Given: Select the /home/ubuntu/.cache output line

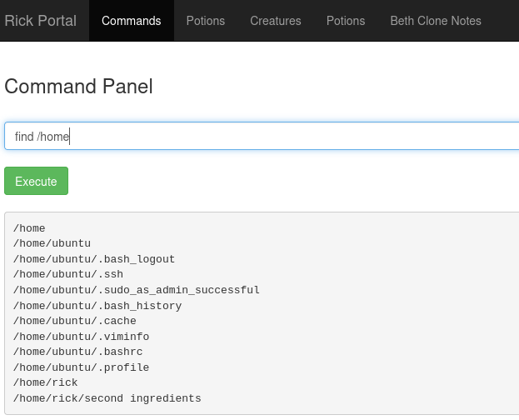Looking at the screenshot, I should coord(75,321).
